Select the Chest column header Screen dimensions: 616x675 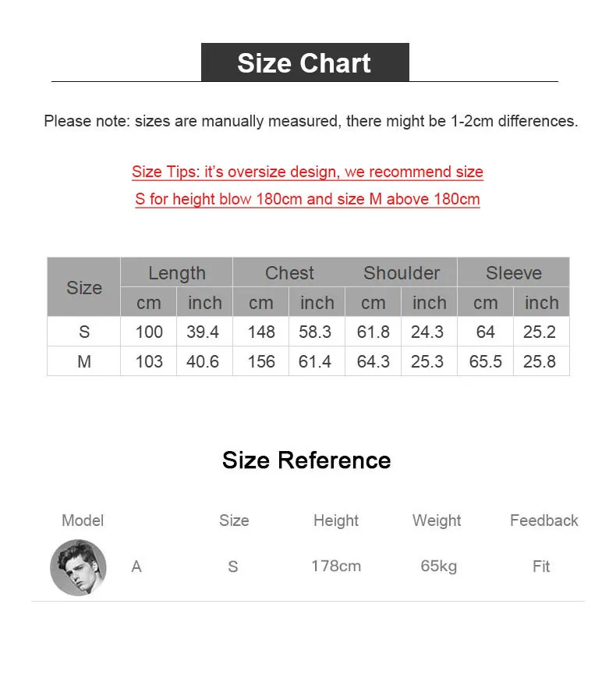[289, 273]
